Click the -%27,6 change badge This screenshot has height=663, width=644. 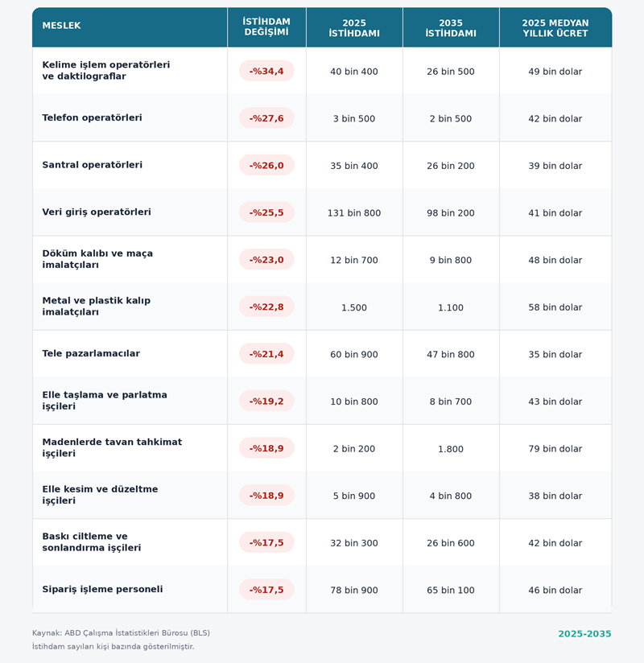click(x=266, y=118)
